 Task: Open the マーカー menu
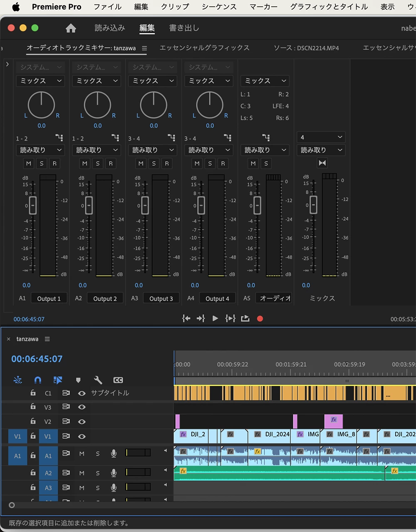coord(264,7)
